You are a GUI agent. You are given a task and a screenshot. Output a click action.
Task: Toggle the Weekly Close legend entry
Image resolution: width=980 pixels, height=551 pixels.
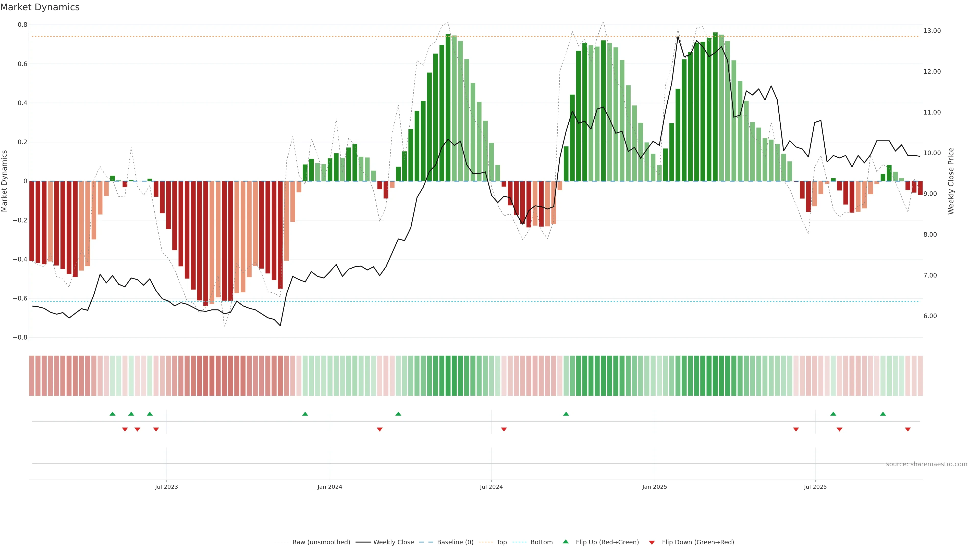pos(393,542)
